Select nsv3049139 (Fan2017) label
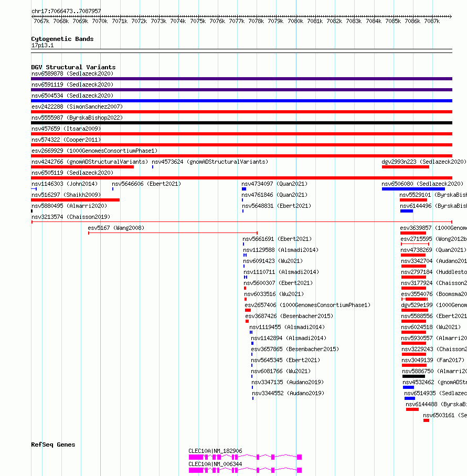467x476 pixels. coord(433,361)
